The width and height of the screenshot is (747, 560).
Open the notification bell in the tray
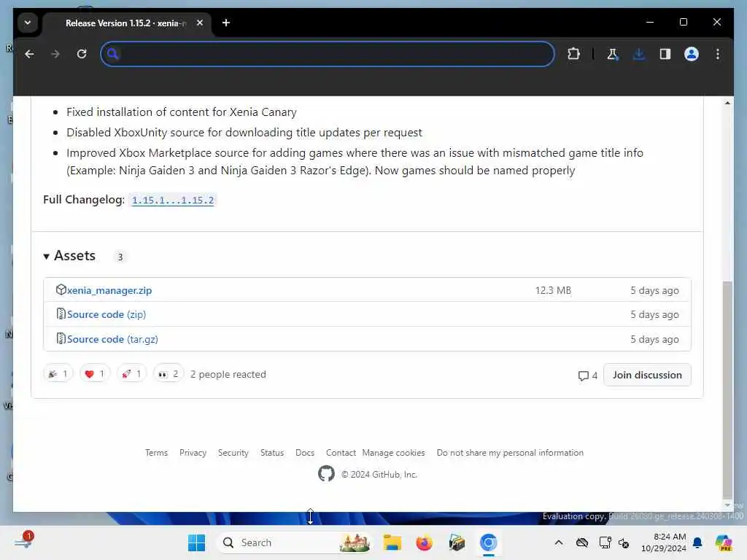(697, 542)
